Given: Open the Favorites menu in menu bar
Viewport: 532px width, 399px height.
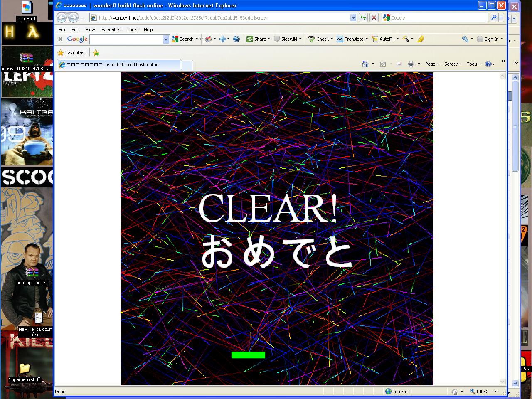Looking at the screenshot, I should coord(111,30).
